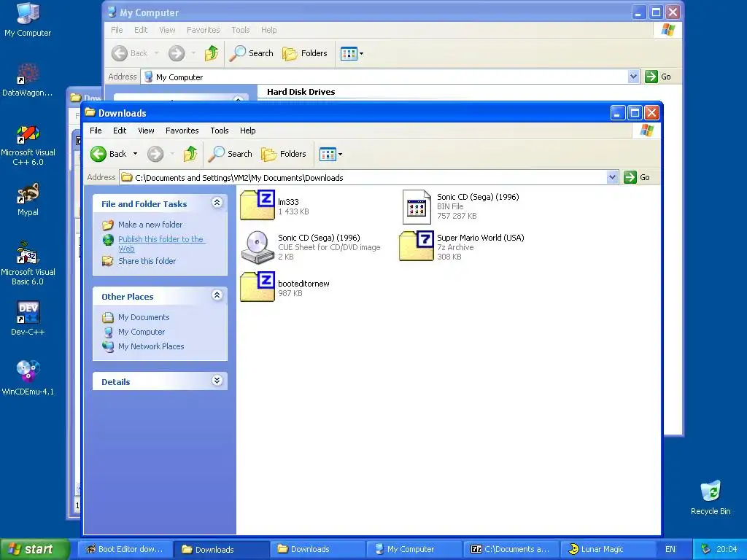Screen dimensions: 747x560
Task: Open Favorites menu in Downloads window
Action: pyautogui.click(x=182, y=131)
